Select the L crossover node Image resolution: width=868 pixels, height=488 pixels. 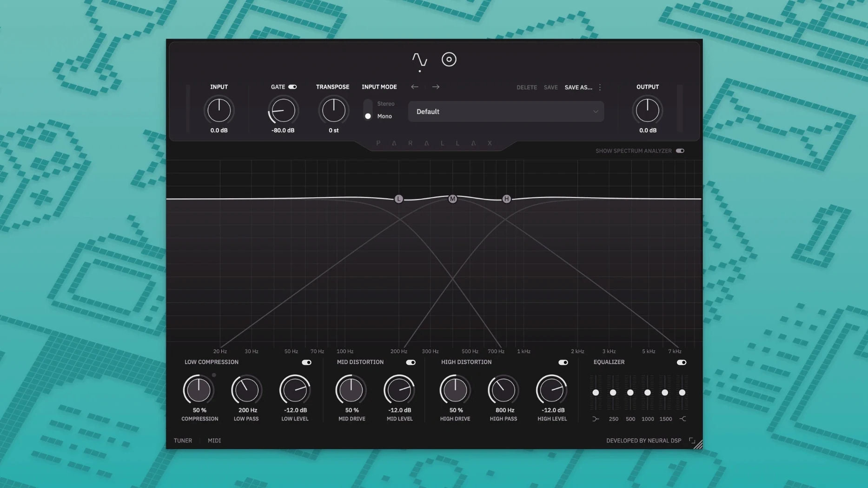[x=398, y=199]
